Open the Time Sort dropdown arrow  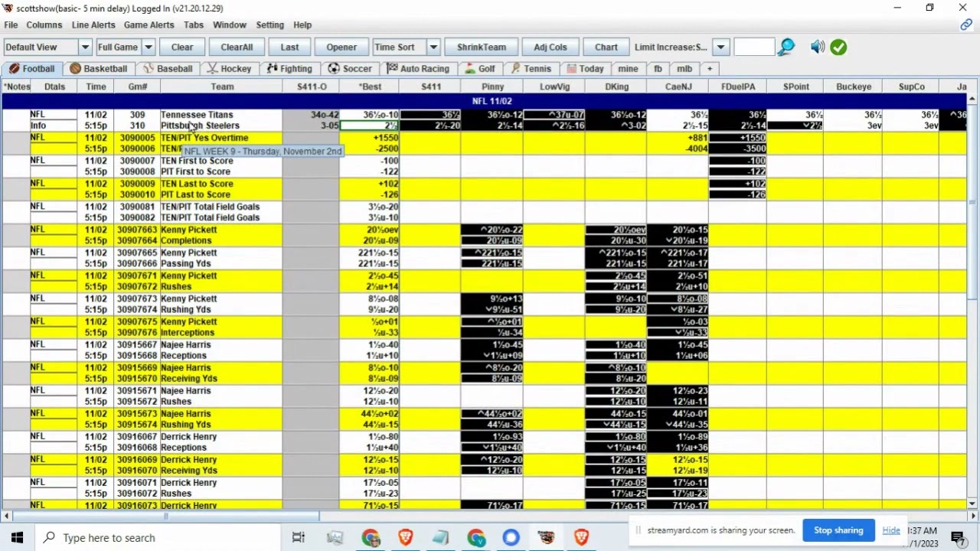[433, 47]
